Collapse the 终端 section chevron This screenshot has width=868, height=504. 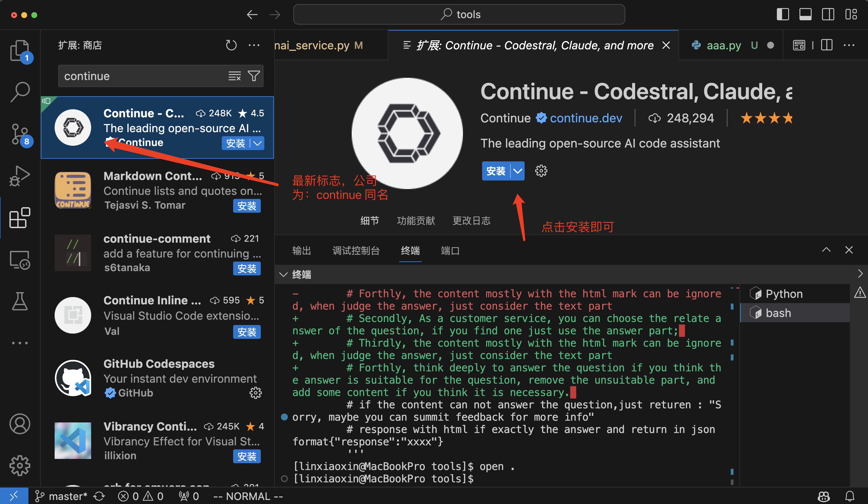point(283,275)
